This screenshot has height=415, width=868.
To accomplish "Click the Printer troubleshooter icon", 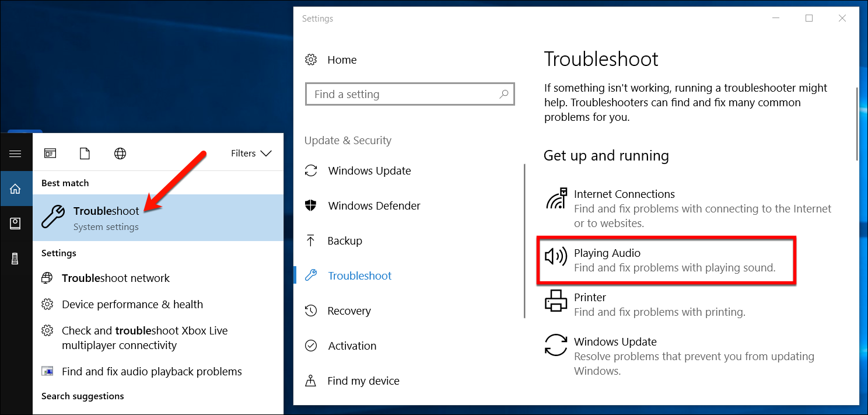I will [555, 302].
